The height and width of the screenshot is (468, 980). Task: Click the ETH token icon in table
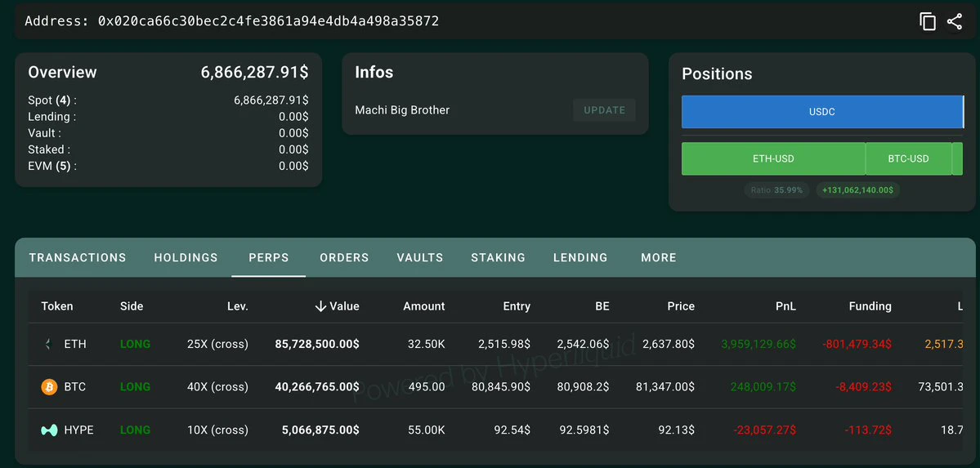pyautogui.click(x=49, y=344)
